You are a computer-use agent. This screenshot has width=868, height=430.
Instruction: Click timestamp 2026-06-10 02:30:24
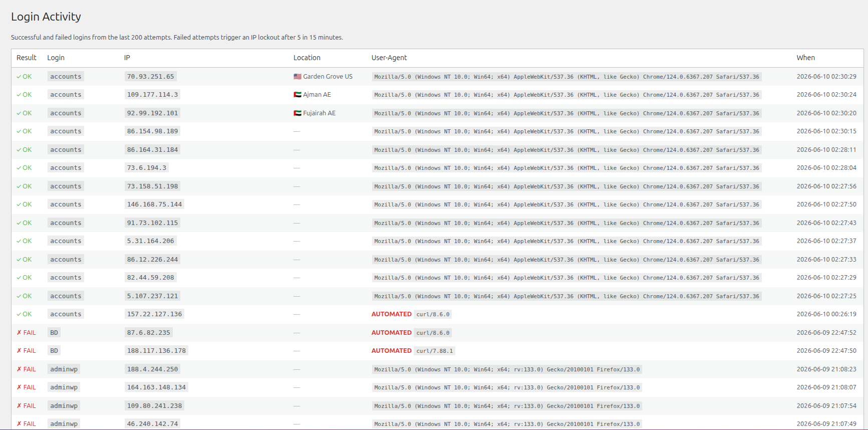[x=826, y=95]
